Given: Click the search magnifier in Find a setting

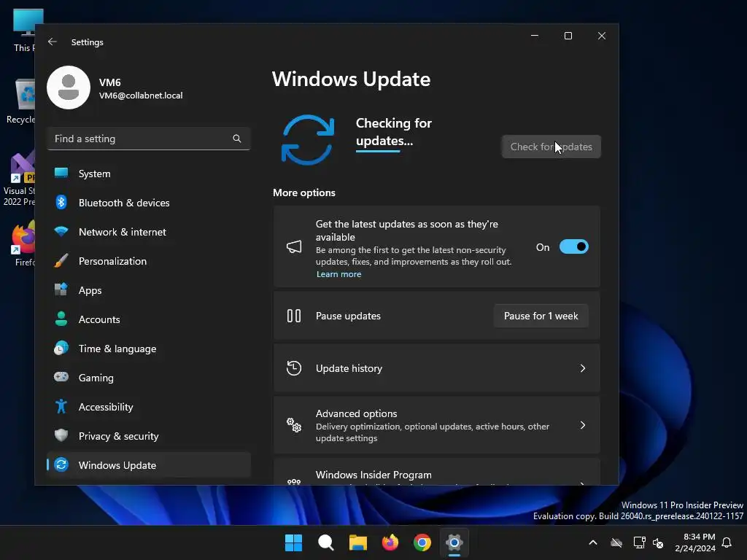Looking at the screenshot, I should click(x=237, y=139).
